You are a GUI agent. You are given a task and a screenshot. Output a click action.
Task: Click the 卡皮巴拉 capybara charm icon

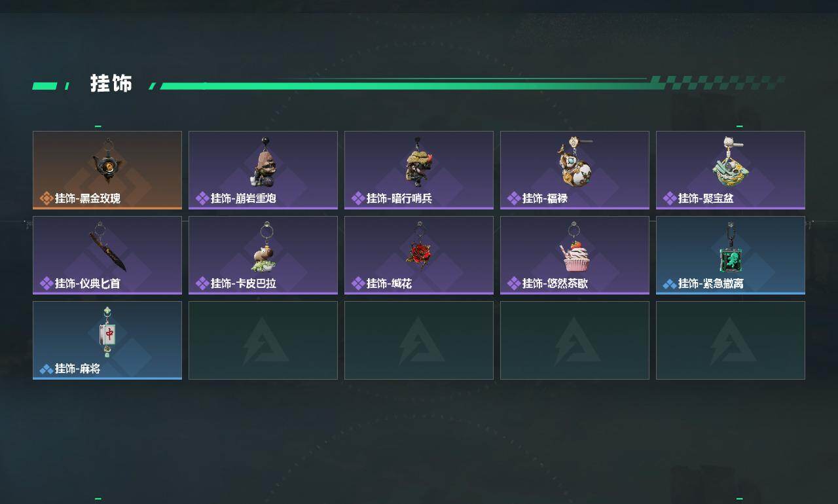[264, 247]
